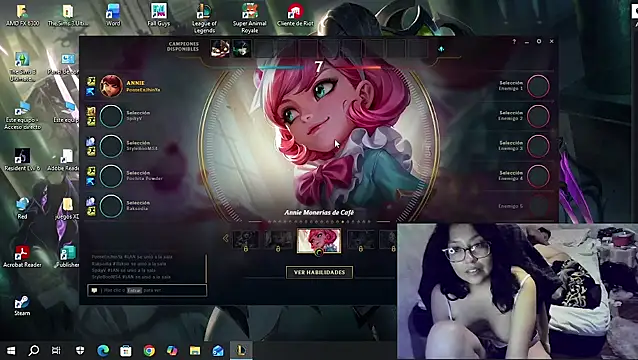Screen dimensions: 638x360
Task: Click the 'CAMPEONES DISPONIBLES' label
Action: pyautogui.click(x=183, y=46)
